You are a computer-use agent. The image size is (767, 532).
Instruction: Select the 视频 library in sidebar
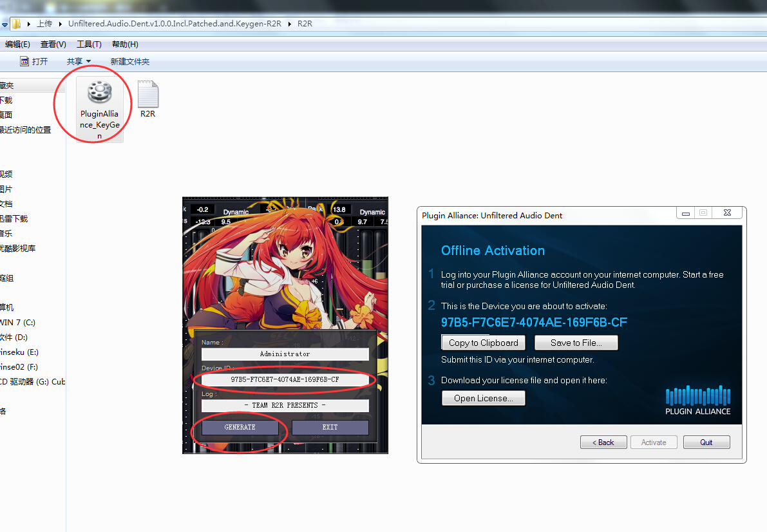click(x=6, y=174)
